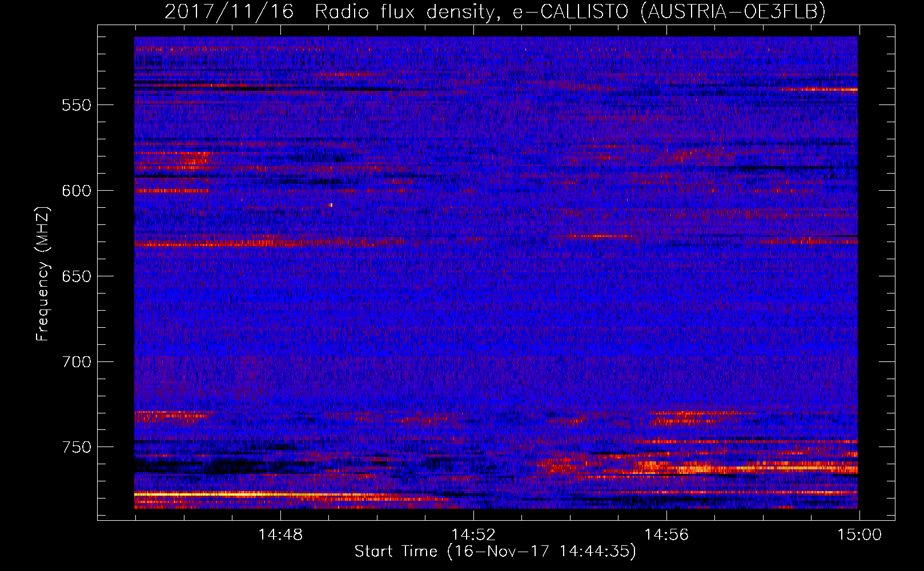Screen dimensions: 924x571
Task: Click the station name '(AUSTRIA-OE3FLB)'
Action: [733, 11]
